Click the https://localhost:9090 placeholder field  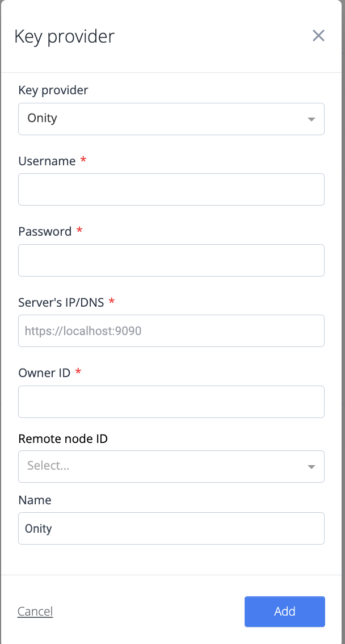pyautogui.click(x=171, y=331)
